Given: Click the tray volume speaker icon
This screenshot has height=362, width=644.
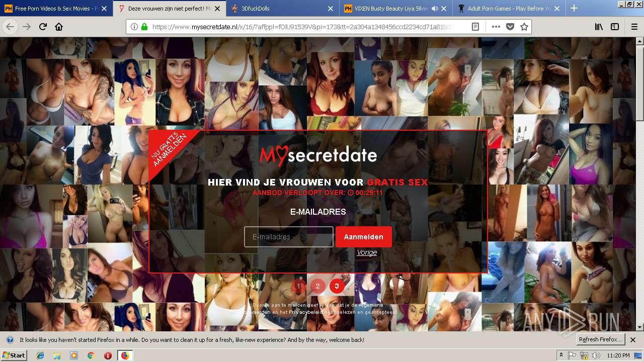Looking at the screenshot, I should 596,355.
